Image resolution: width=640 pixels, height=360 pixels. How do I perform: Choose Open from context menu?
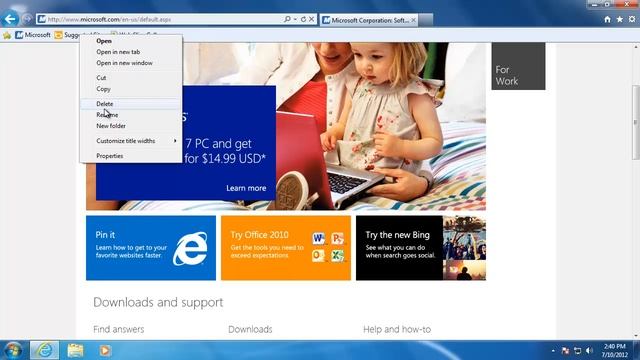(x=131, y=41)
